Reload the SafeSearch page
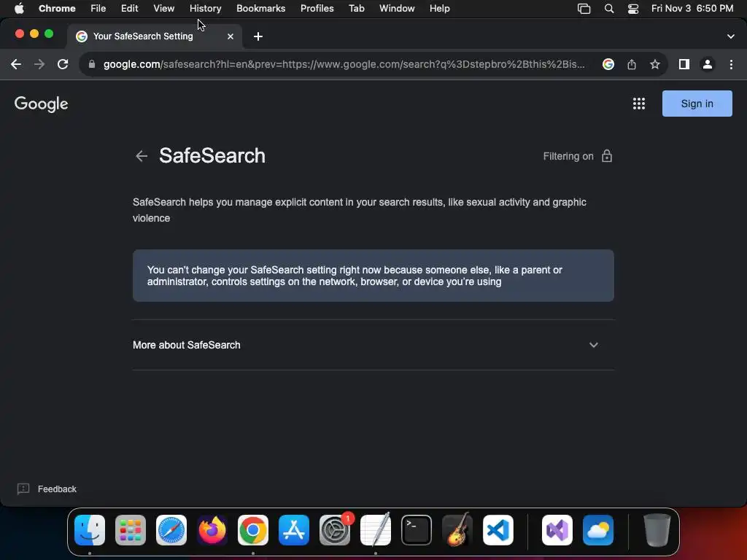Image resolution: width=747 pixels, height=560 pixels. 63,64
